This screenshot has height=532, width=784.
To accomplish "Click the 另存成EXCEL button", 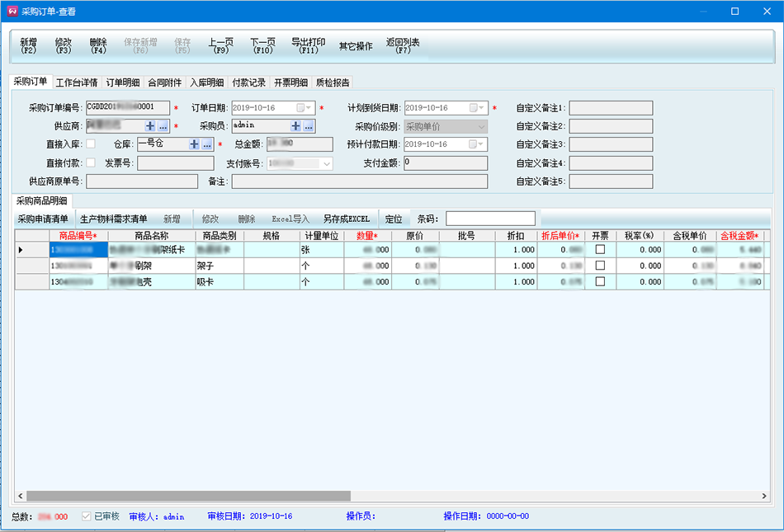I will point(347,219).
